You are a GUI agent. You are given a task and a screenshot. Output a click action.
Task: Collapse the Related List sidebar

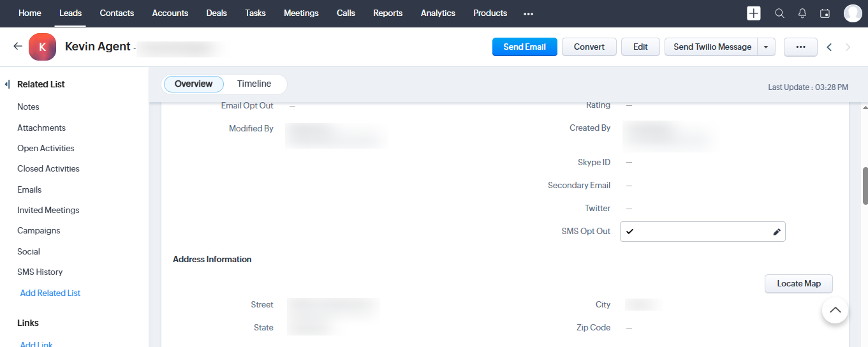(x=7, y=84)
